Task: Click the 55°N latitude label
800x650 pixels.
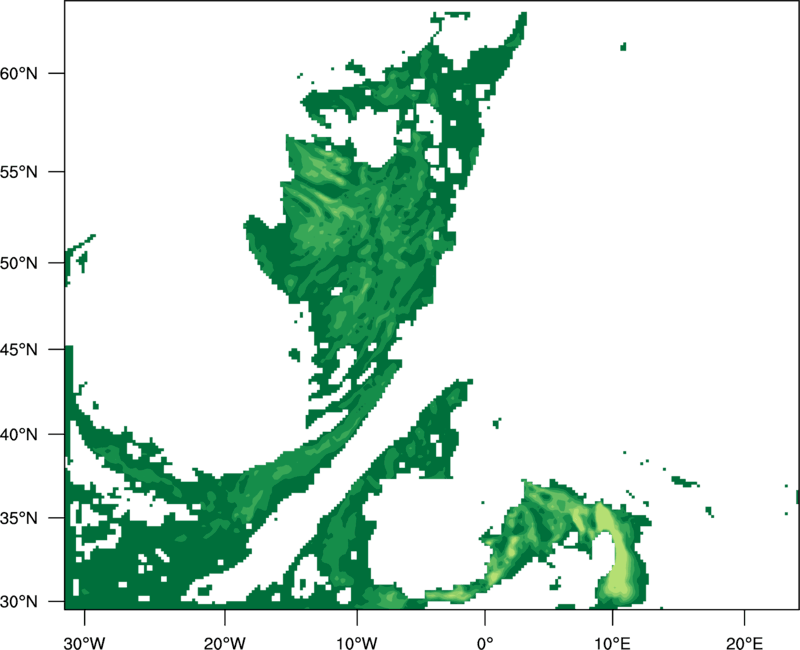Action: point(19,172)
